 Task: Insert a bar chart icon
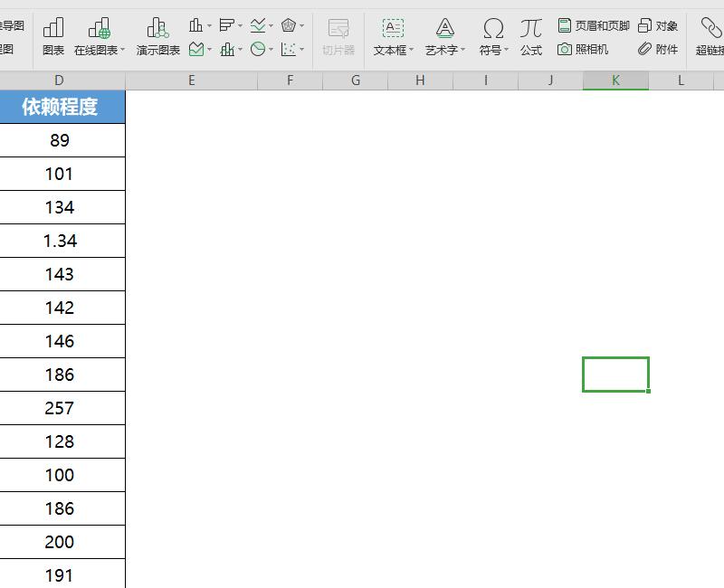click(x=226, y=25)
